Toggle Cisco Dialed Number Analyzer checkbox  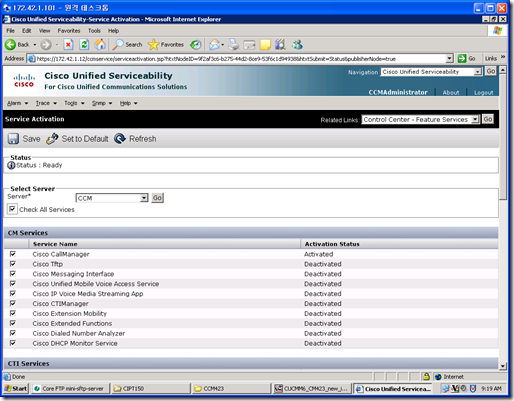[x=13, y=333]
